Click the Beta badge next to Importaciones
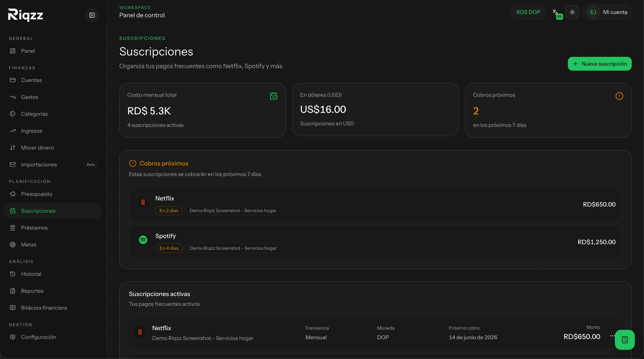Screen dimensions: 644x359 pos(91,165)
